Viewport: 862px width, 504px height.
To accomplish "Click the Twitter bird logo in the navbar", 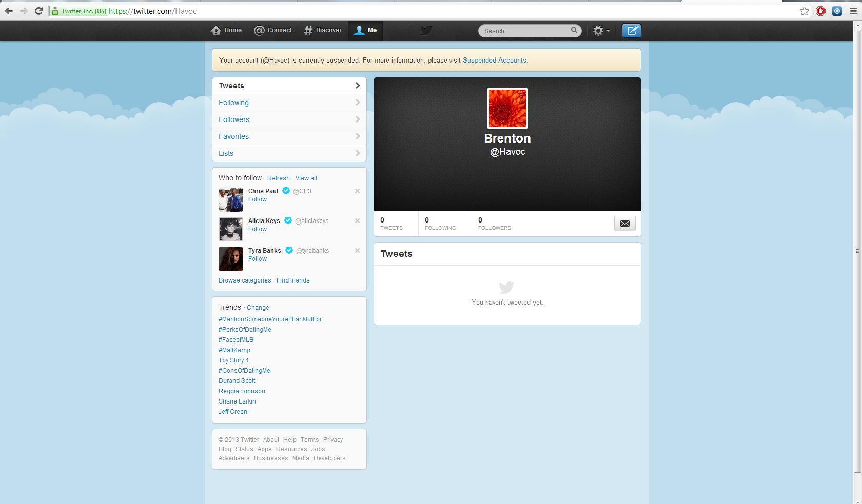I will (426, 30).
